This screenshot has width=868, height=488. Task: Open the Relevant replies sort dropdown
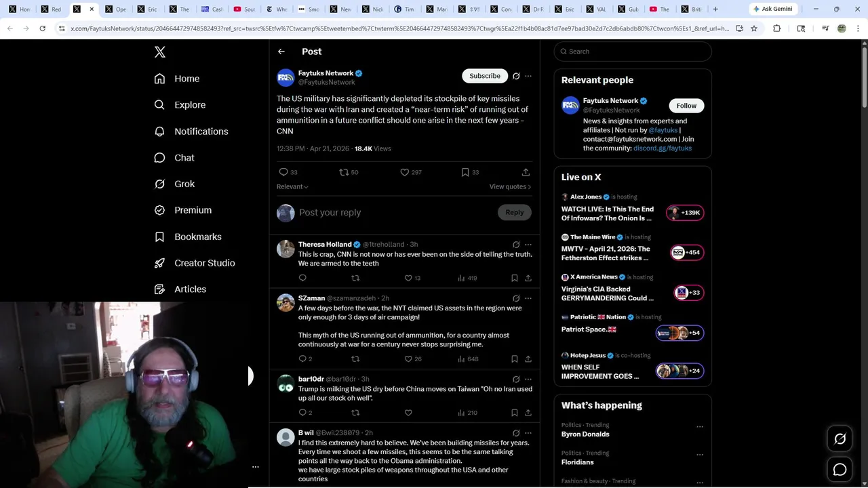tap(292, 186)
